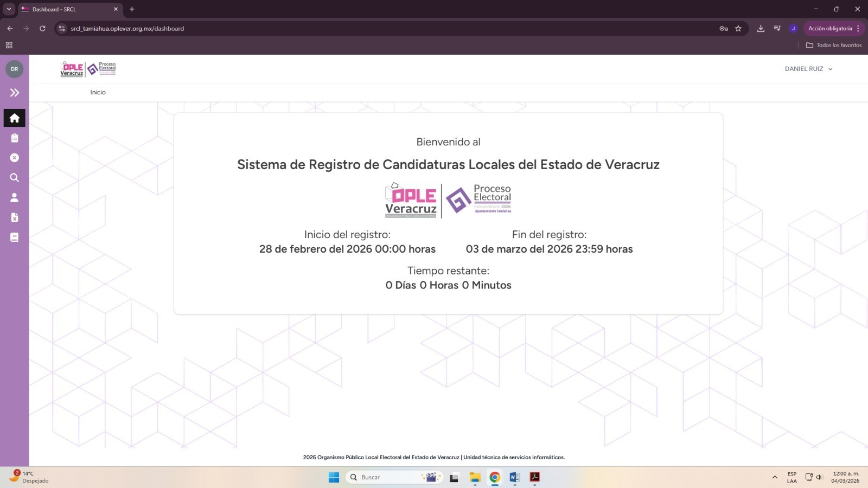This screenshot has height=488, width=868.
Task: Click the Acción obligatoria button
Action: coord(830,29)
